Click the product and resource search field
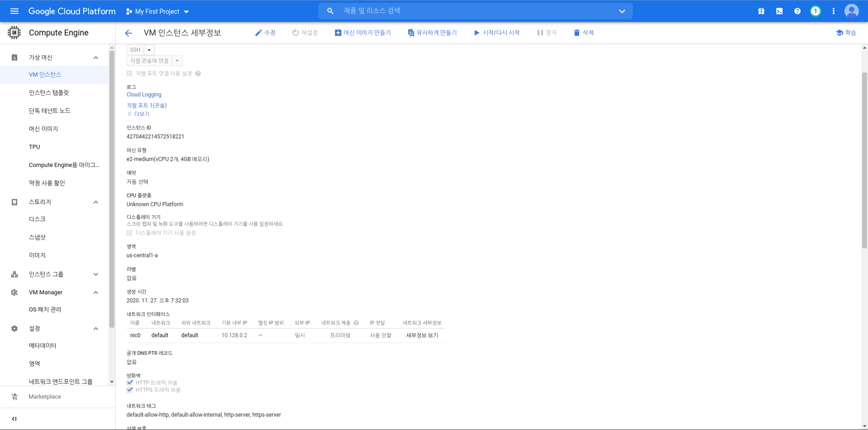Viewport: 868px width, 430px height. coord(475,11)
